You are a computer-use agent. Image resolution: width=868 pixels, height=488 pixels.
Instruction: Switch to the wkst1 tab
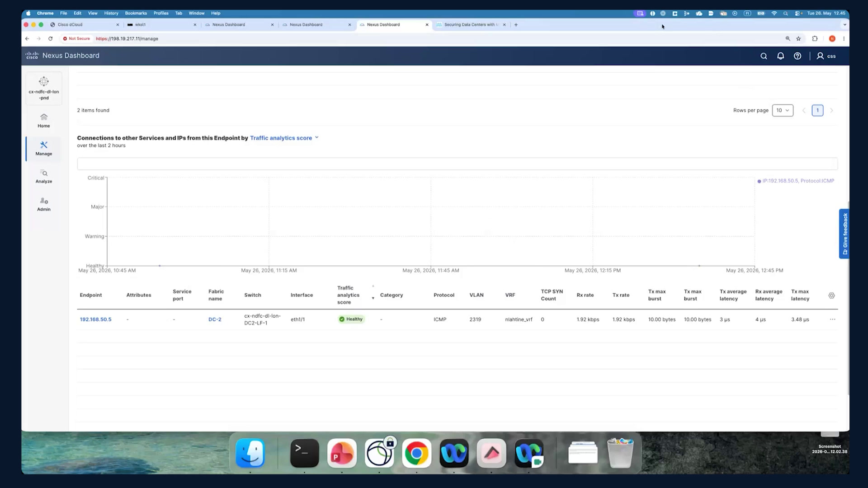[162, 25]
